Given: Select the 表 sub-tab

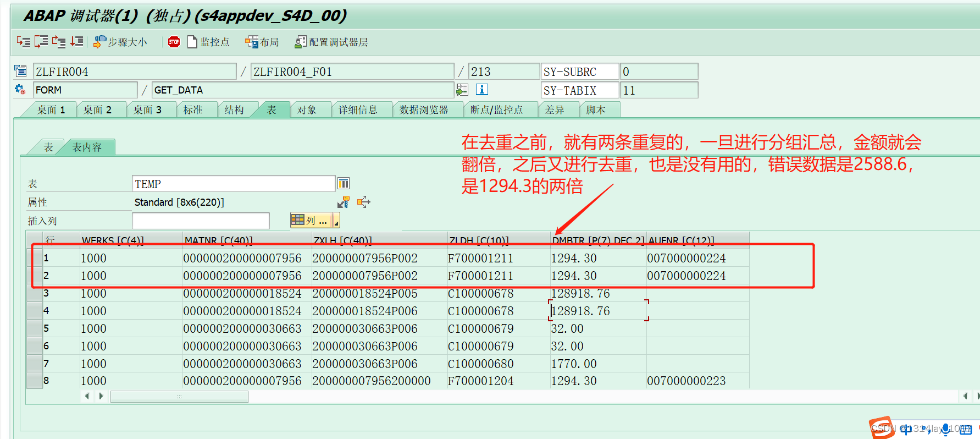Looking at the screenshot, I should pos(48,147).
